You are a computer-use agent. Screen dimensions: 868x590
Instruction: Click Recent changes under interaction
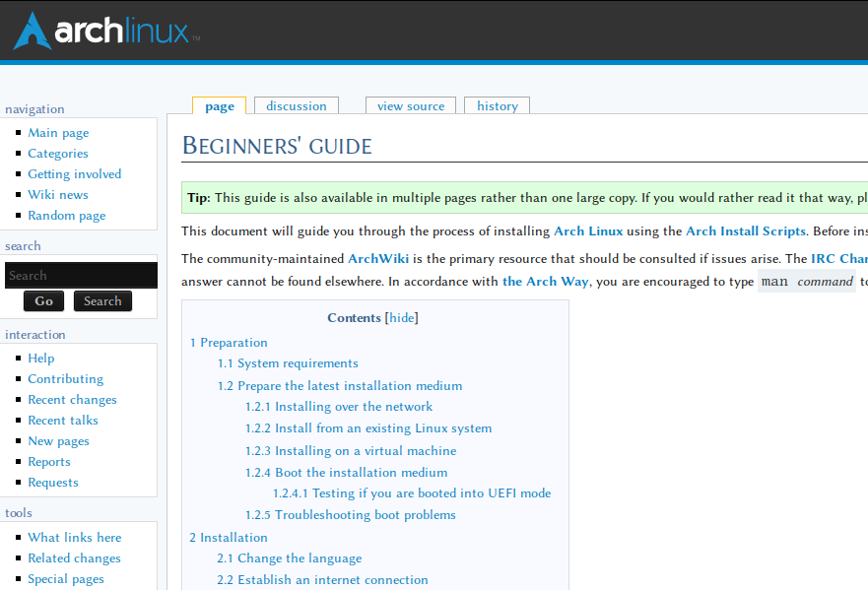tap(72, 399)
